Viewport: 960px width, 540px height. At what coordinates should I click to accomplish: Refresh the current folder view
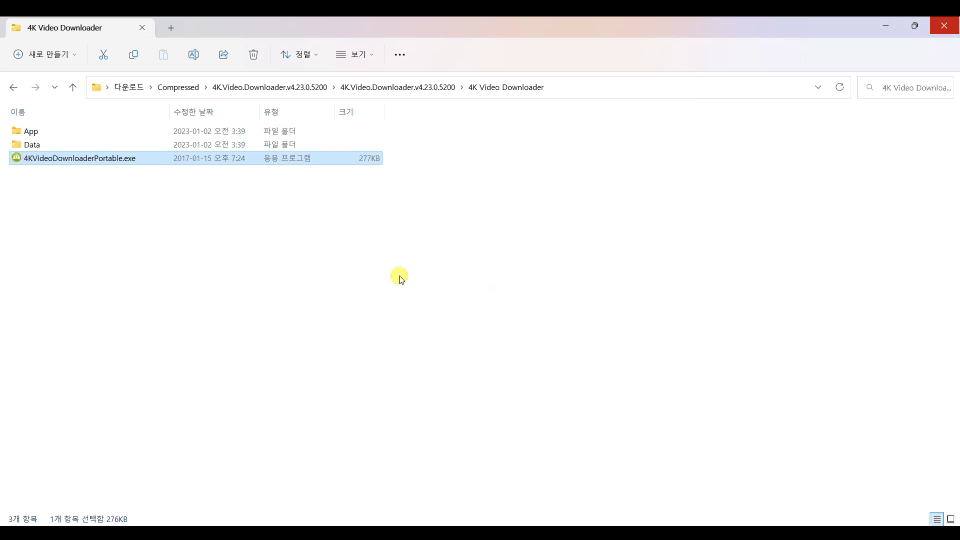[x=839, y=87]
